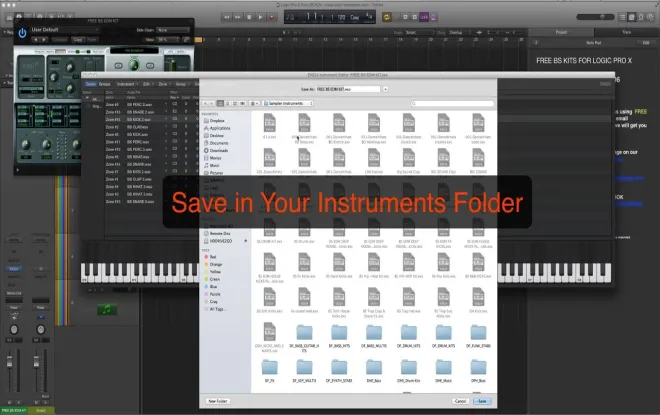The width and height of the screenshot is (660, 415).
Task: Select Documents in the Favorites sidebar
Action: (x=216, y=143)
